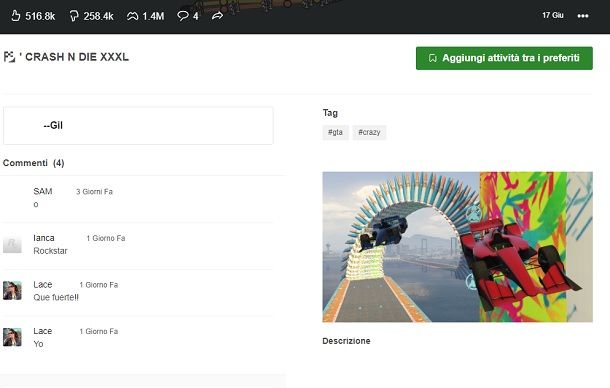Click the 258.4k dislikes count
This screenshot has width=610, height=388.
[98, 16]
